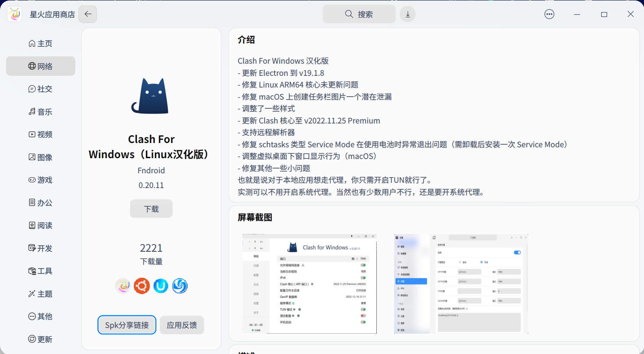Go to the 主页 home page
The width and height of the screenshot is (644, 354).
click(40, 43)
